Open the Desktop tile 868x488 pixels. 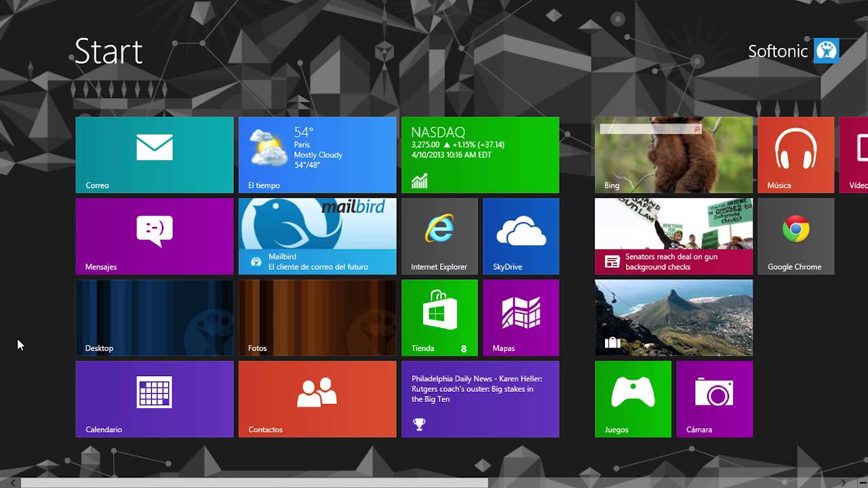click(155, 318)
